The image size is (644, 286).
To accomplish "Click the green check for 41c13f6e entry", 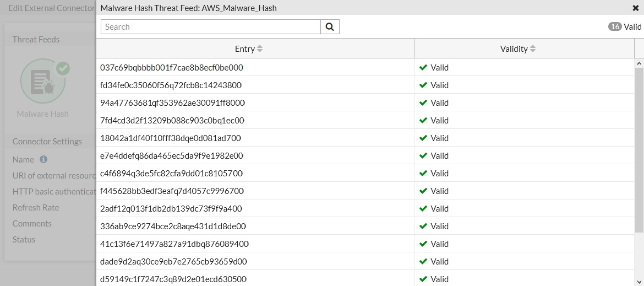I will [423, 244].
